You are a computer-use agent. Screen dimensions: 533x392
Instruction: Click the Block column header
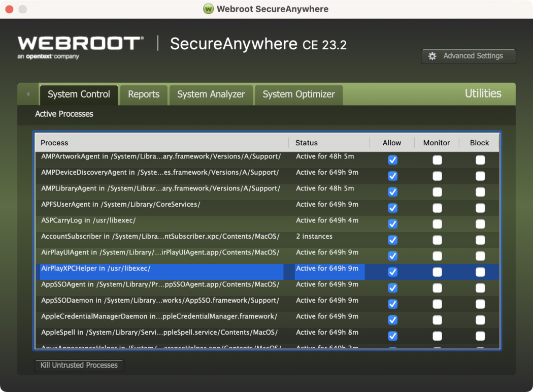(479, 143)
